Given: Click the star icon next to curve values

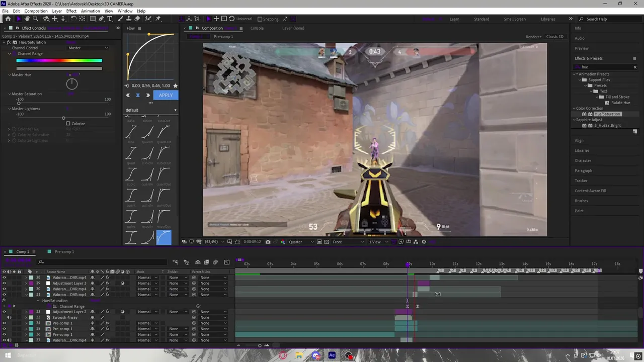Looking at the screenshot, I should coord(175,85).
